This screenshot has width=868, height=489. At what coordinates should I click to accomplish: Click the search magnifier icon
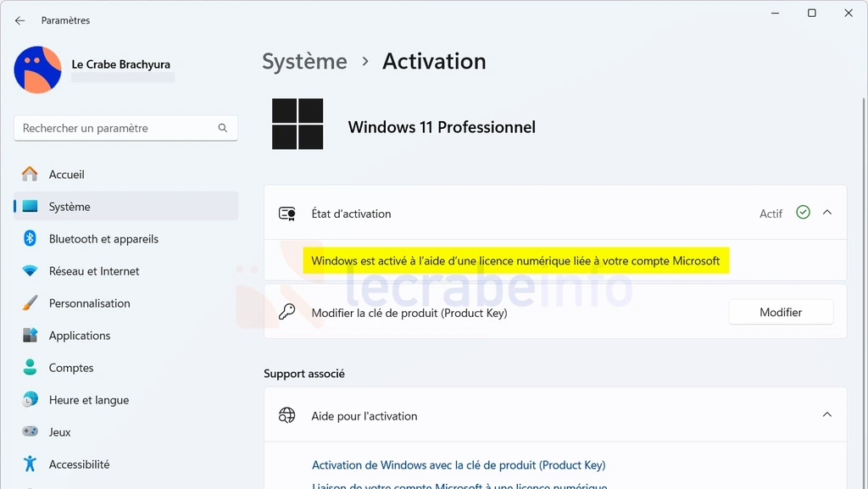click(223, 128)
